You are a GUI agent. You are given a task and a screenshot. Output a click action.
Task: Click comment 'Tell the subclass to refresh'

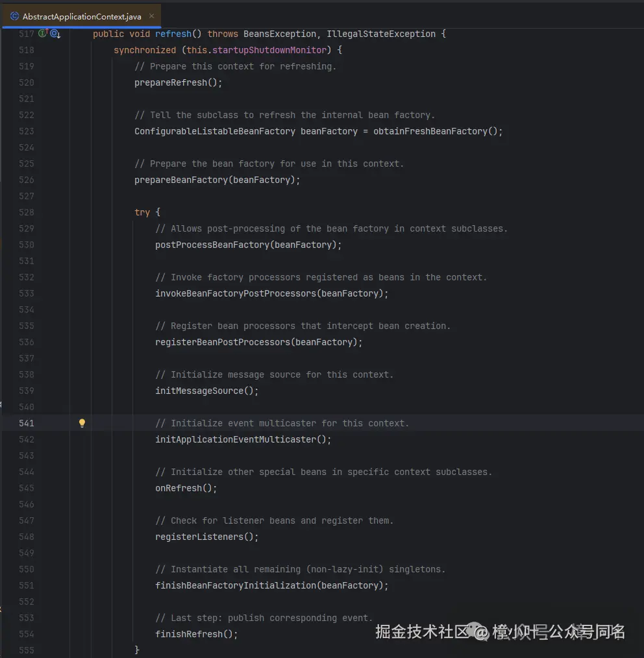coord(284,115)
